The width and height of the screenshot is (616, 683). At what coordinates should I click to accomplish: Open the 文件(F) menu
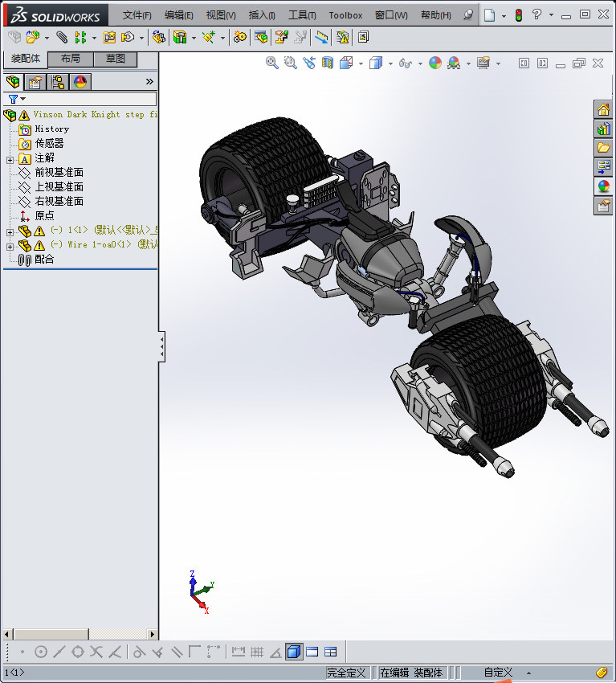tap(137, 15)
